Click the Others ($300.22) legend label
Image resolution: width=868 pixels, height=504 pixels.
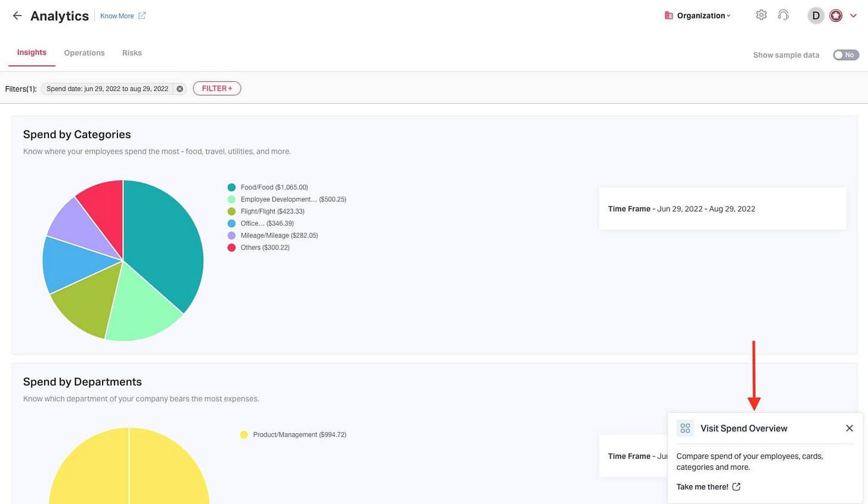pyautogui.click(x=265, y=247)
